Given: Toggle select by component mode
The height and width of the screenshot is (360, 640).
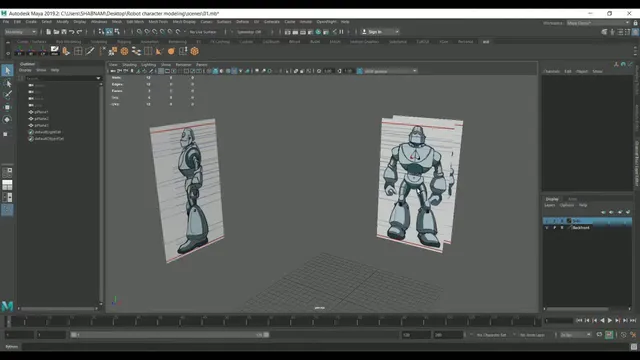Looking at the screenshot, I should click(x=117, y=32).
